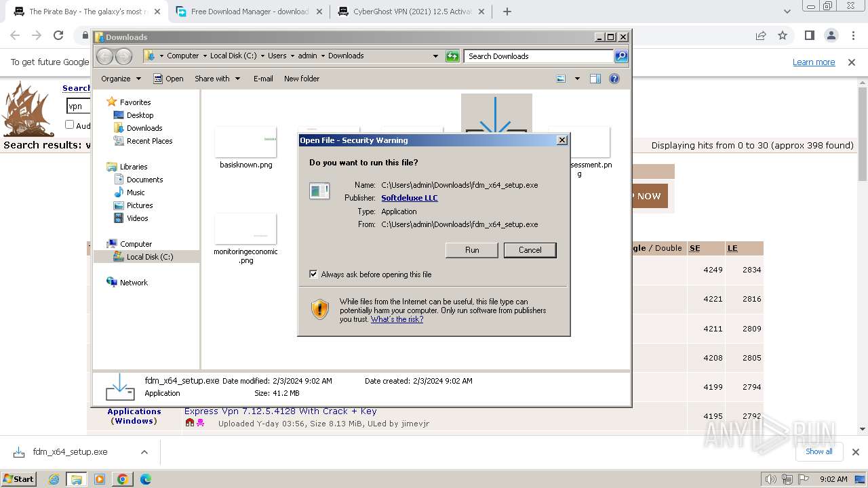The height and width of the screenshot is (488, 868).
Task: Open Microsoft Edge from taskbar
Action: (x=145, y=479)
